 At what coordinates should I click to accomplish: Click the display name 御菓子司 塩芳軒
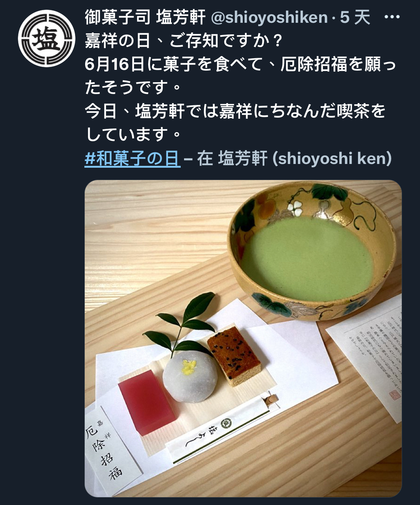tap(145, 17)
